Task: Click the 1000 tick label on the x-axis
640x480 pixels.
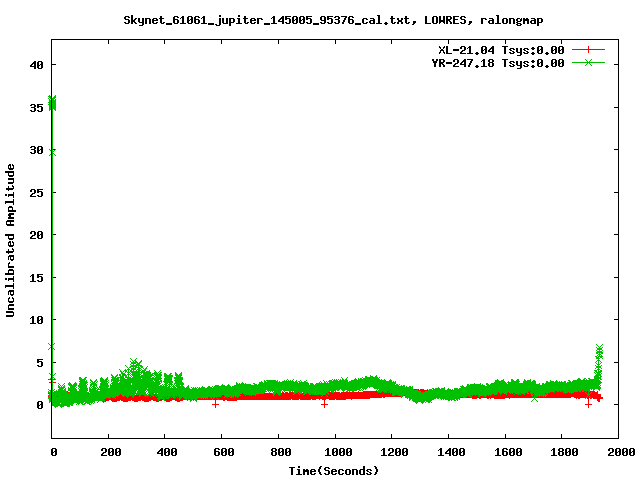Action: point(335,453)
